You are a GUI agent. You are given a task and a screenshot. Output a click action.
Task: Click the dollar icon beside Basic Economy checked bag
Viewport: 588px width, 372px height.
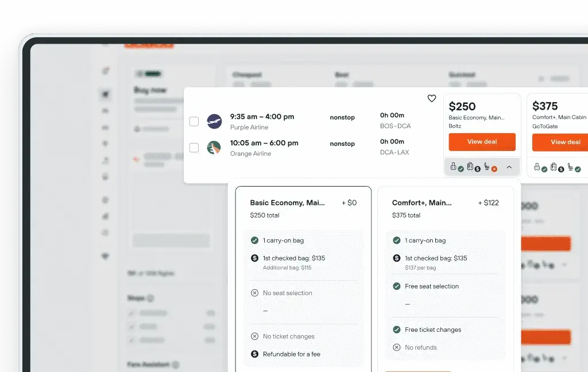254,258
